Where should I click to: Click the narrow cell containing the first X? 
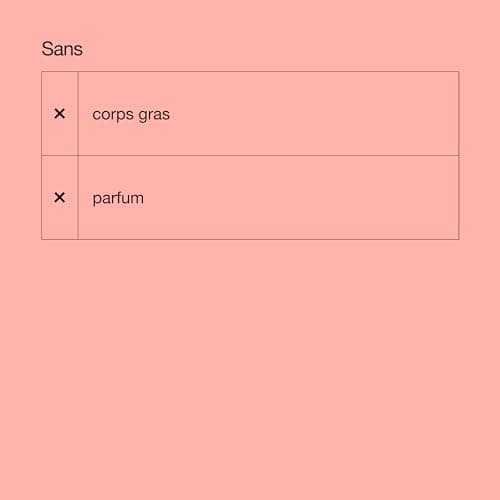[60, 113]
